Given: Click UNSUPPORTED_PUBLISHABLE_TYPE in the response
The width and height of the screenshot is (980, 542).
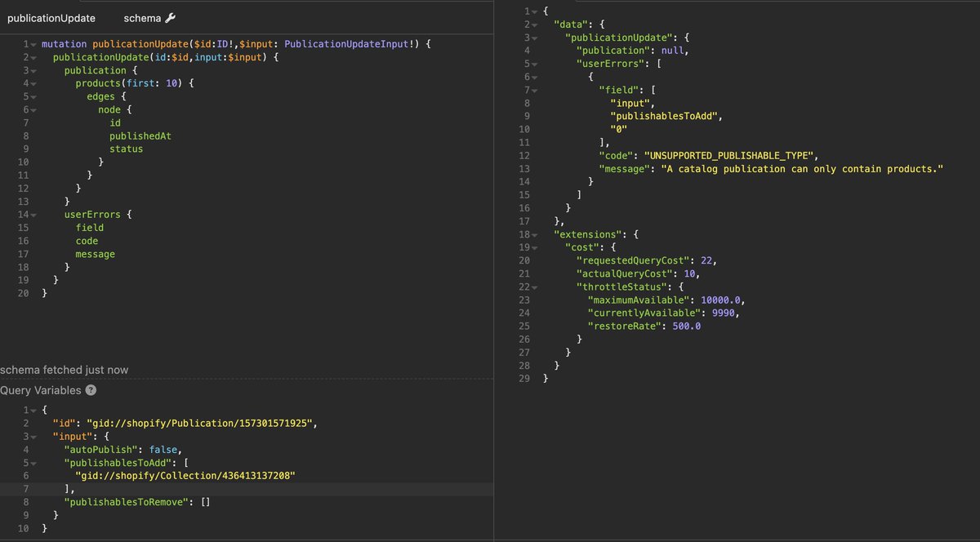Looking at the screenshot, I should click(731, 155).
